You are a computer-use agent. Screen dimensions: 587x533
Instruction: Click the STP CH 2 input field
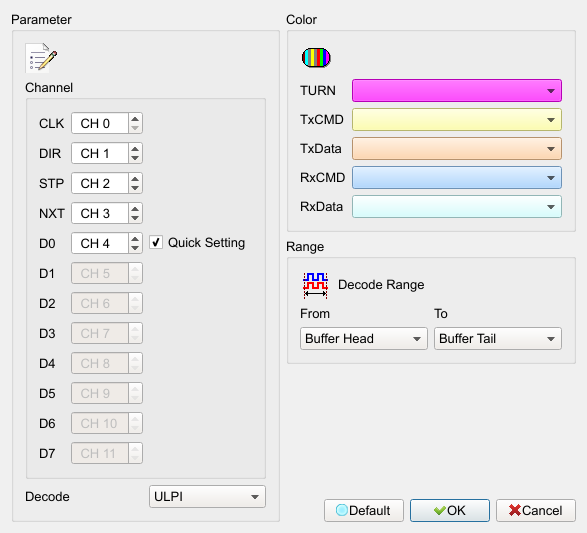coord(100,183)
